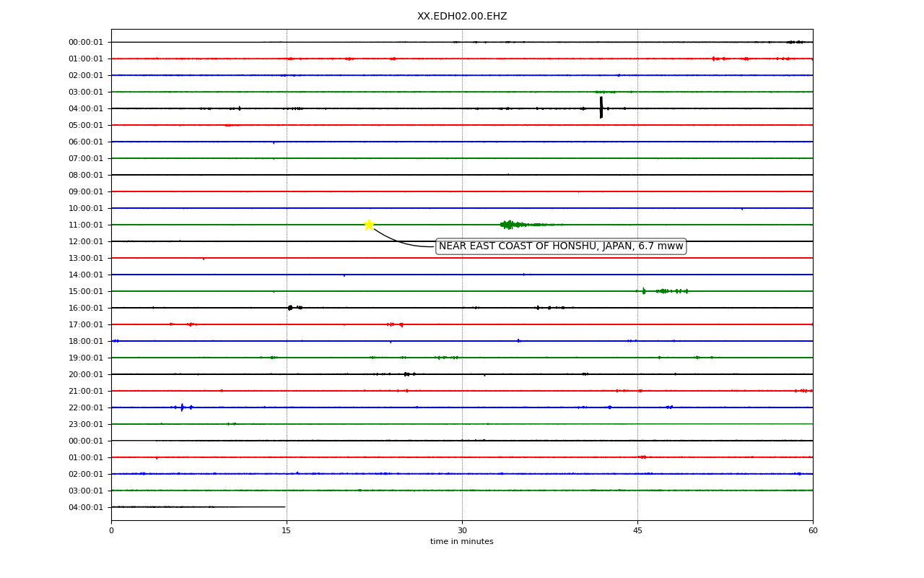This screenshot has height=578, width=924.
Task: Click the red signal at end of 21:00:01 trace
Action: click(x=803, y=391)
